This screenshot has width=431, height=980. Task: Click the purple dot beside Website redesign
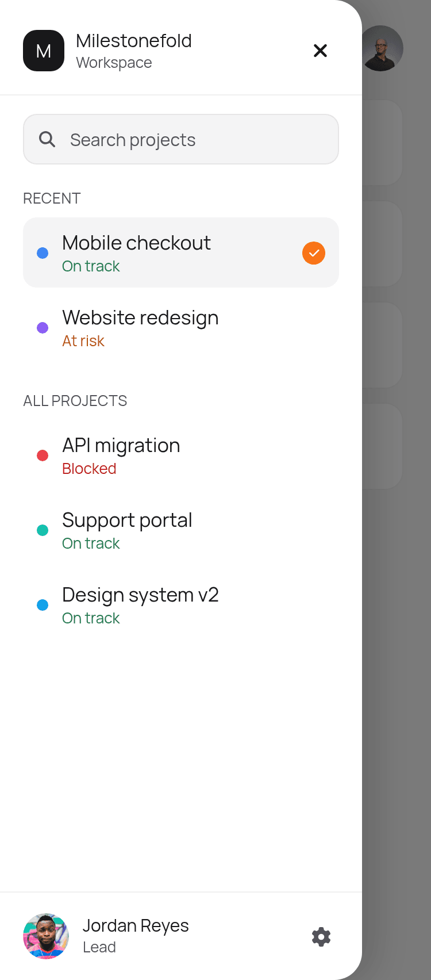pyautogui.click(x=43, y=328)
